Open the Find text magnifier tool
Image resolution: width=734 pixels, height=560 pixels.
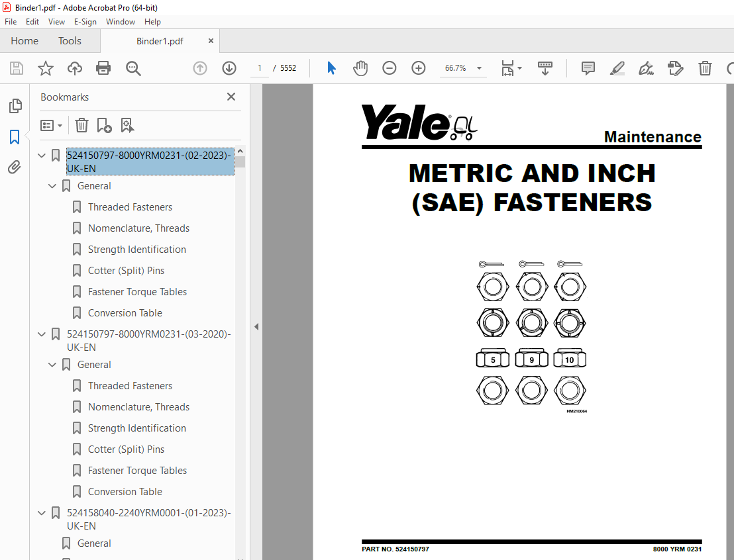point(133,68)
